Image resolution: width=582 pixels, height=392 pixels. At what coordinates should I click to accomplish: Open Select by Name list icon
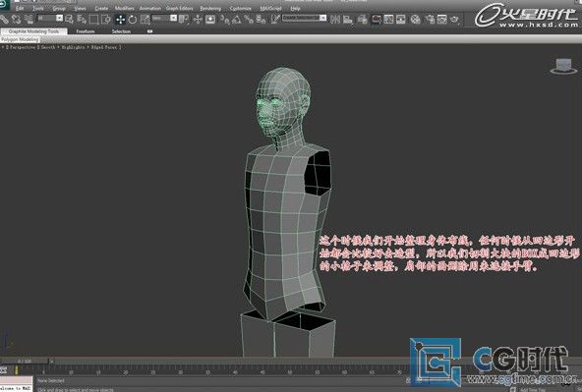click(x=81, y=19)
